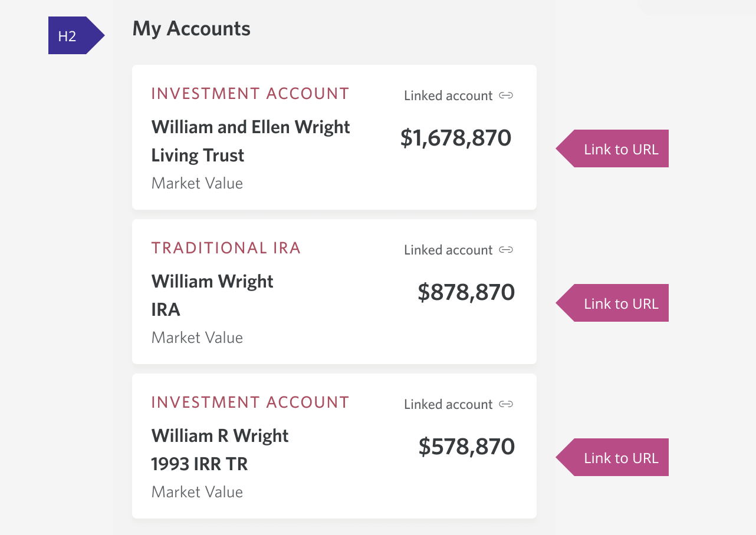The width and height of the screenshot is (756, 535).
Task: Click the link icon on the Living Trust card
Action: tap(506, 95)
